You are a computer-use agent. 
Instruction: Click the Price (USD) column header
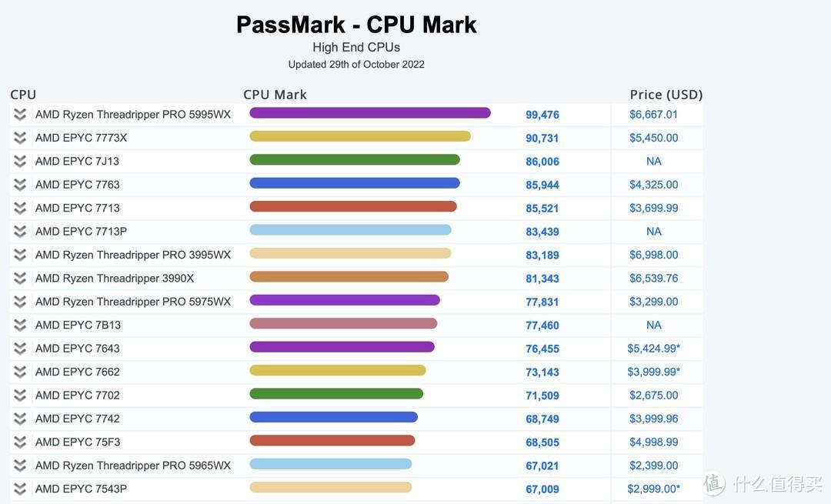click(666, 95)
